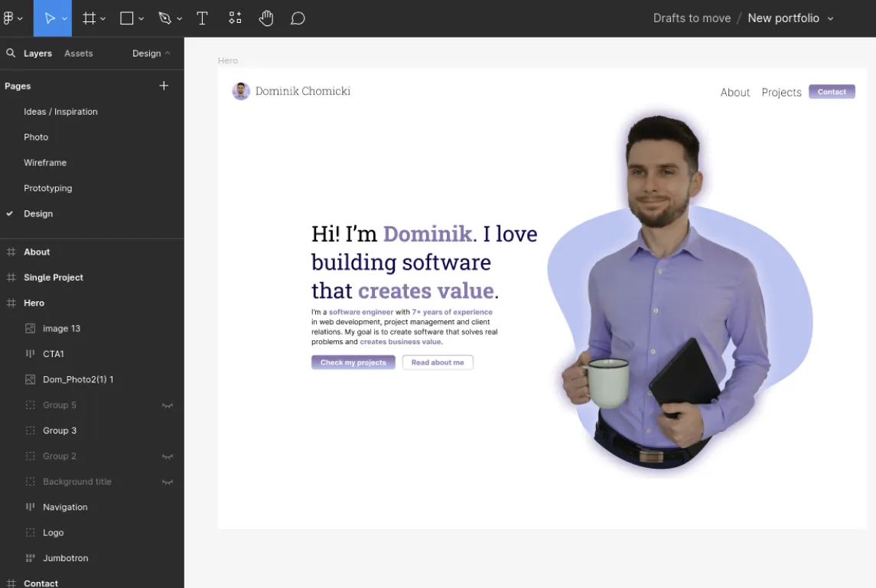
Task: Select the Pen tool
Action: coord(164,18)
